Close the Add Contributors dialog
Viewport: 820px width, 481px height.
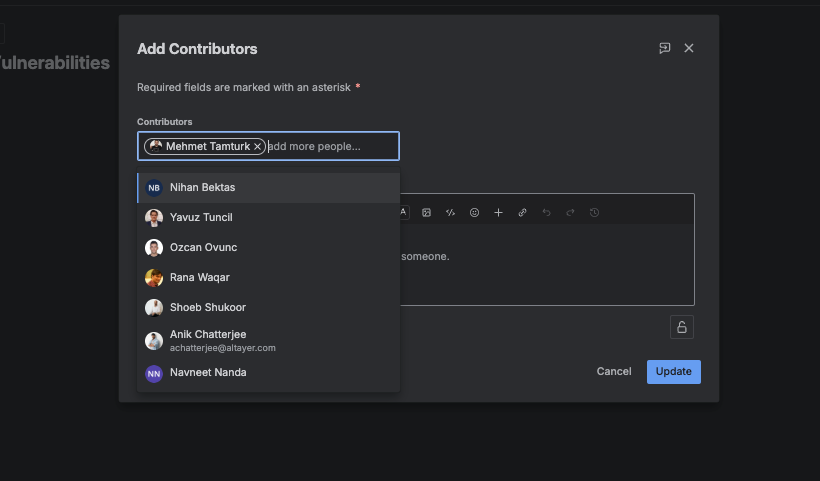689,48
